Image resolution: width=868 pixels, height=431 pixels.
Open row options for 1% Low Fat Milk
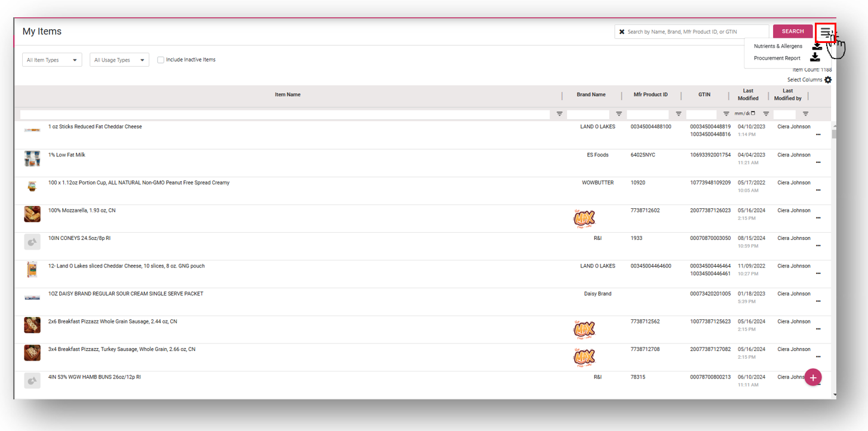point(818,162)
